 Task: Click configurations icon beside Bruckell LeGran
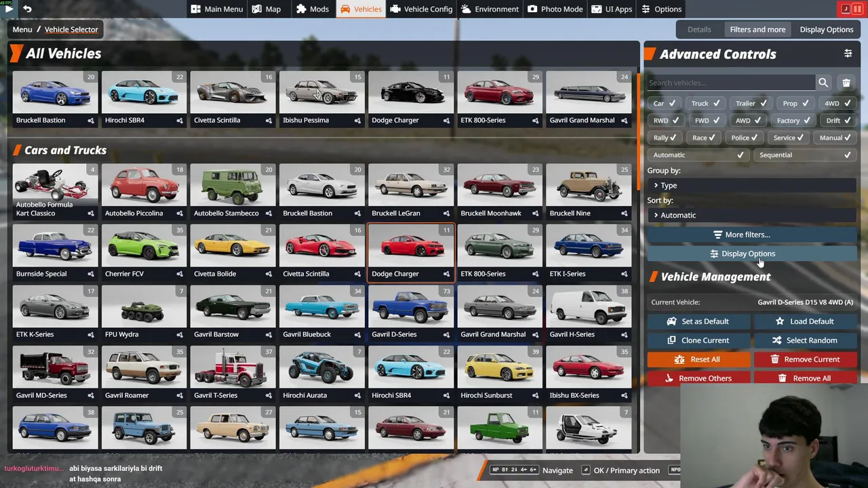click(x=446, y=213)
